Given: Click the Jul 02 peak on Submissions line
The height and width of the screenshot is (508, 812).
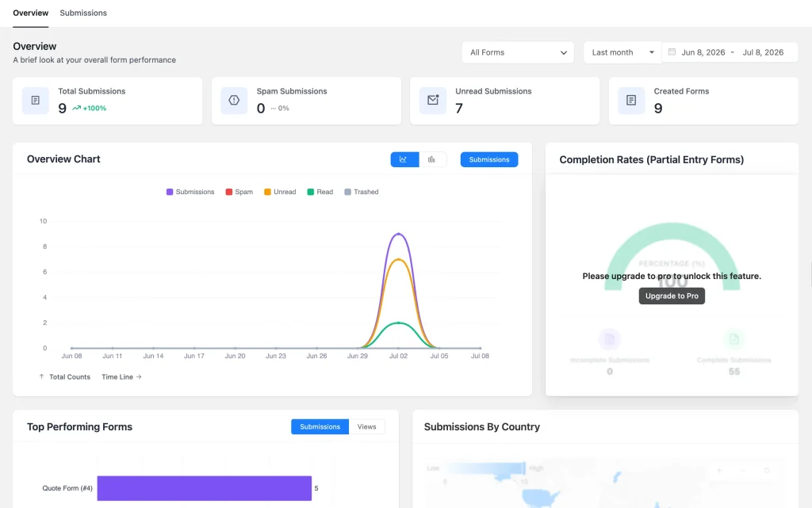Looking at the screenshot, I should 398,234.
